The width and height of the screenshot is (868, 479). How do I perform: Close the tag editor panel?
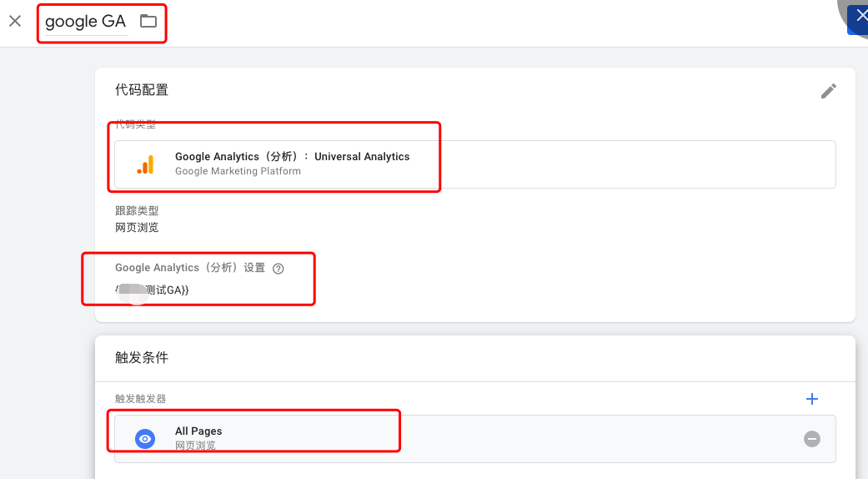coord(15,21)
